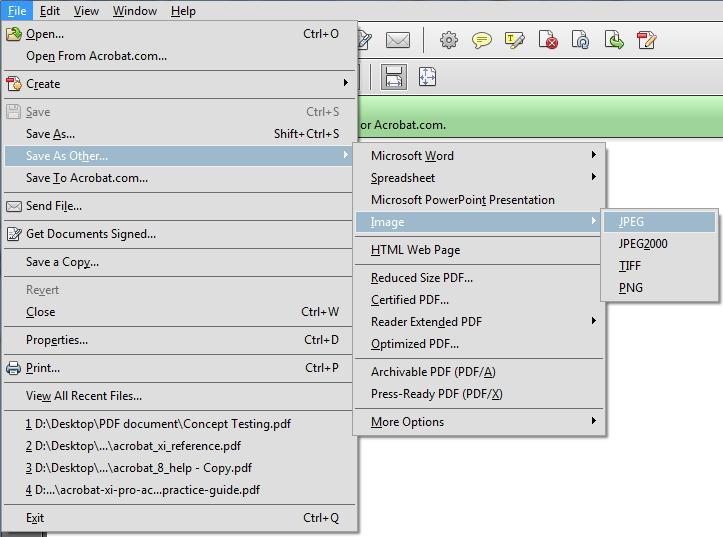Click the Open folder icon in File menu
723x537 pixels.
pos(14,34)
